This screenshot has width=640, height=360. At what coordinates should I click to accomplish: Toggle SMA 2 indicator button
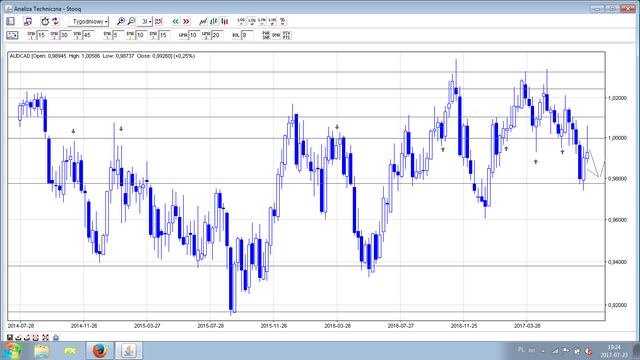[x=54, y=36]
